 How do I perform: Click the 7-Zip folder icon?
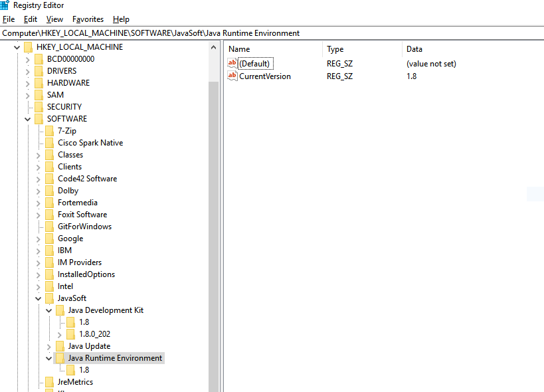click(50, 131)
